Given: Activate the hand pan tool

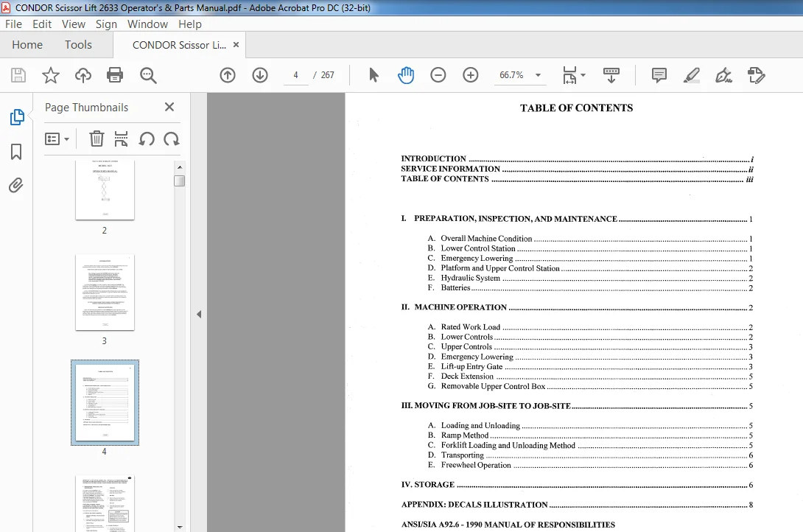Looking at the screenshot, I should click(x=406, y=75).
